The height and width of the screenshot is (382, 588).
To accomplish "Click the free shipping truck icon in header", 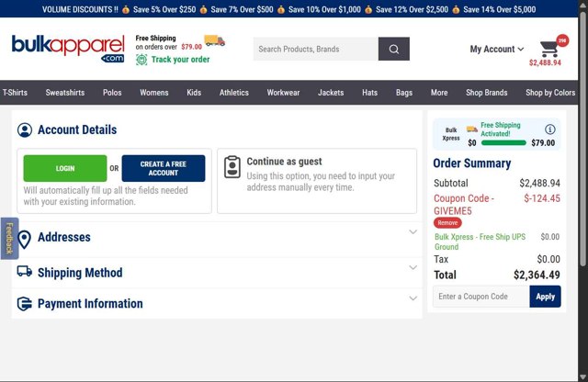I will [x=214, y=40].
